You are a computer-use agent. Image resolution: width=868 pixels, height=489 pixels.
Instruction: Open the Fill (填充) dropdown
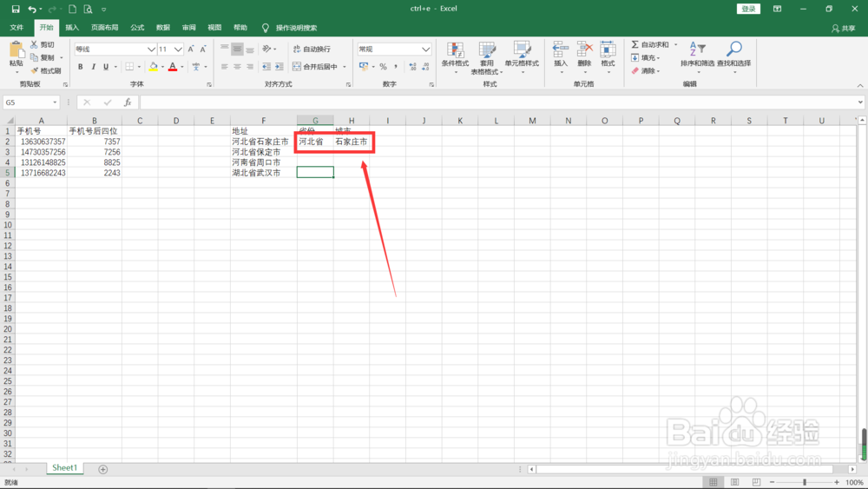(x=646, y=57)
